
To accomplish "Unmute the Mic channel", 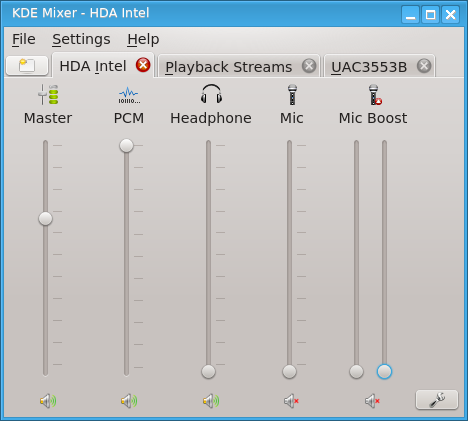I will tap(291, 401).
